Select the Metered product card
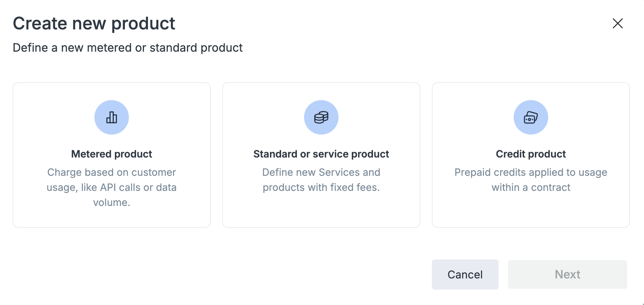 [112, 155]
